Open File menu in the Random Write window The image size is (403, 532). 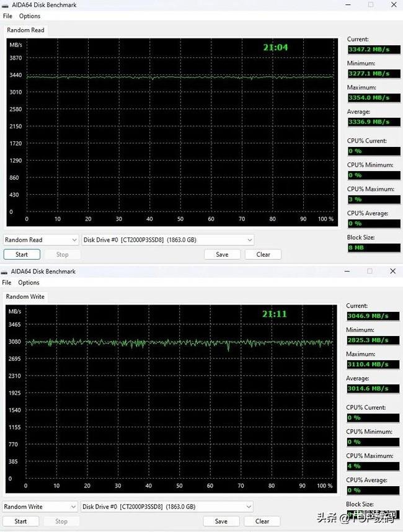[7, 283]
